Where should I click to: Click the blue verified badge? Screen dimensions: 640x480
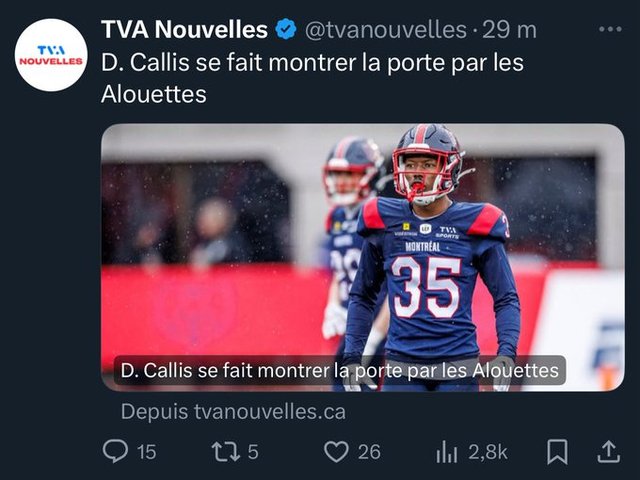coord(286,29)
